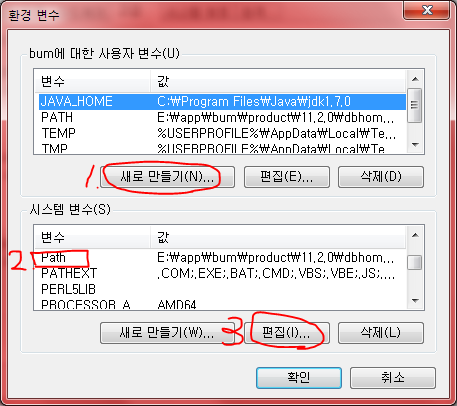The height and width of the screenshot is (406, 457).
Task: Cancel the dialog with the 취소 button
Action: coord(393,378)
